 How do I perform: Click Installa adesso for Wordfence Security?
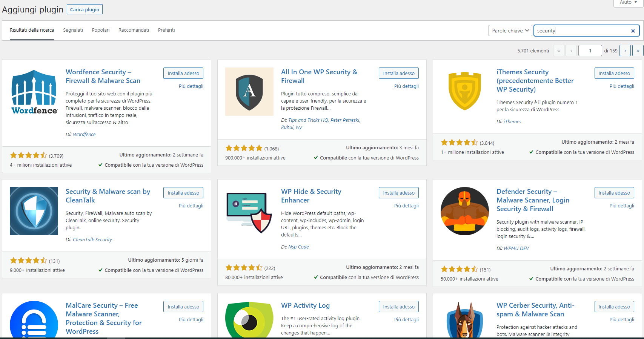click(183, 73)
